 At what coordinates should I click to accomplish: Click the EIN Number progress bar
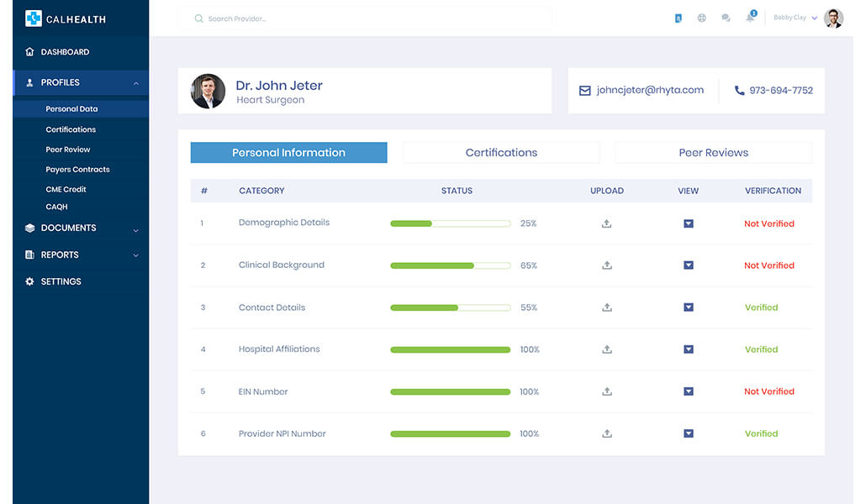pos(450,391)
